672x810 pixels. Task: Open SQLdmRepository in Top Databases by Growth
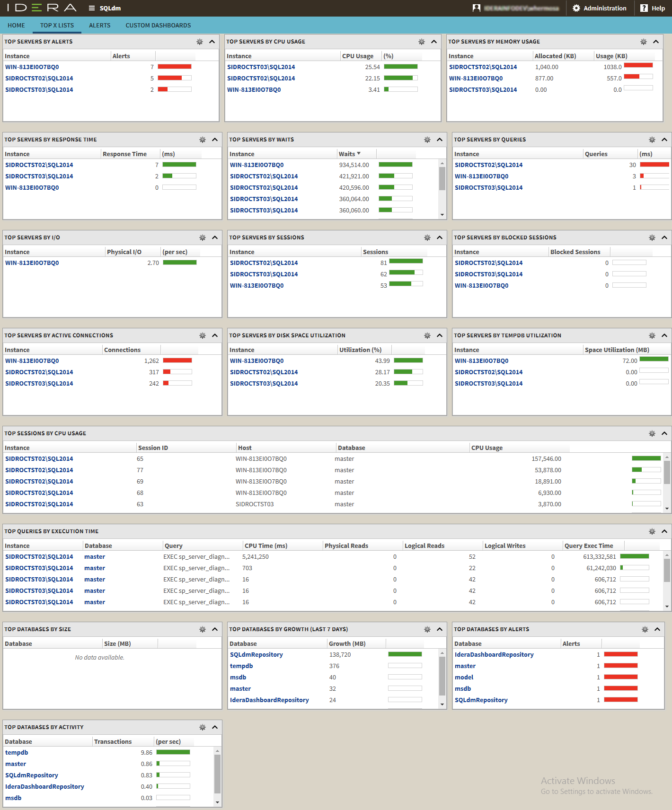click(256, 655)
